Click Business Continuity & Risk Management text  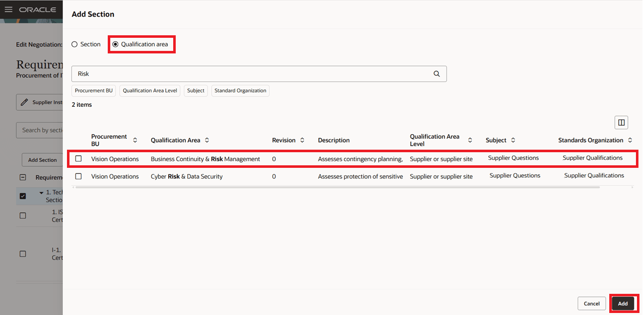click(205, 159)
